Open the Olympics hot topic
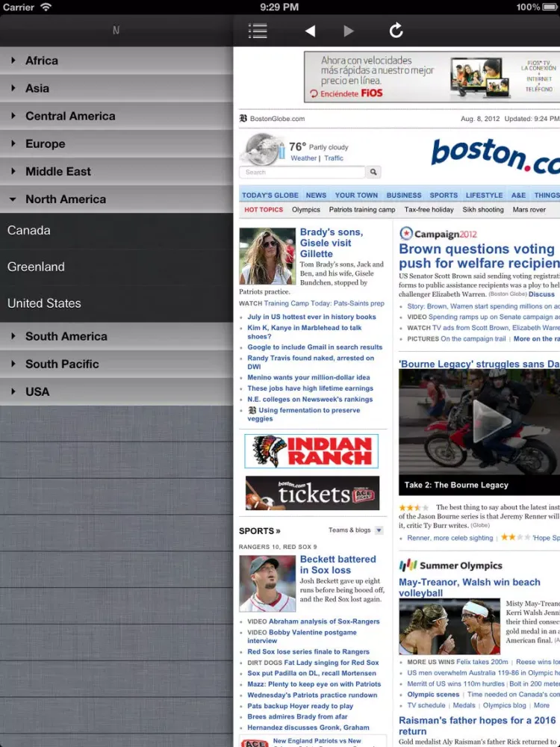 point(305,210)
